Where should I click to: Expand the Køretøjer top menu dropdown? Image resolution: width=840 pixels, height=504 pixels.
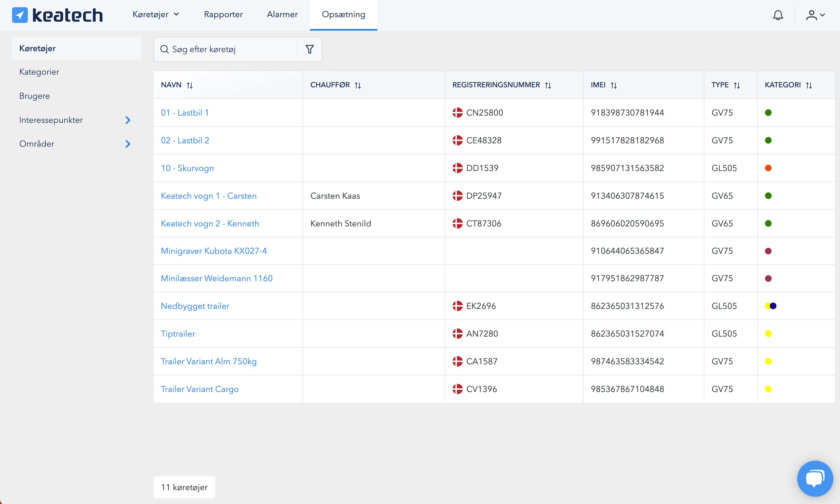coord(156,15)
